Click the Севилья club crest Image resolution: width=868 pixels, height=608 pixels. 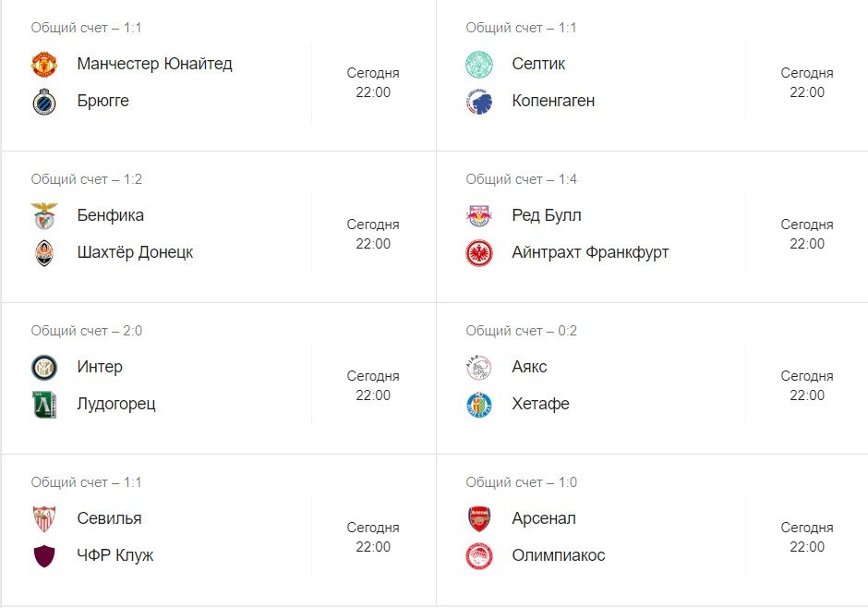click(x=44, y=518)
